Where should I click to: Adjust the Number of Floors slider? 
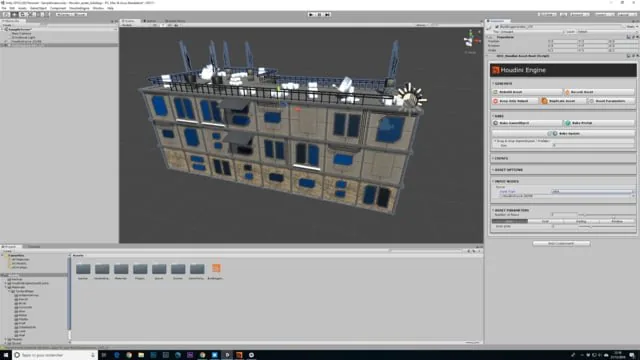[608, 214]
